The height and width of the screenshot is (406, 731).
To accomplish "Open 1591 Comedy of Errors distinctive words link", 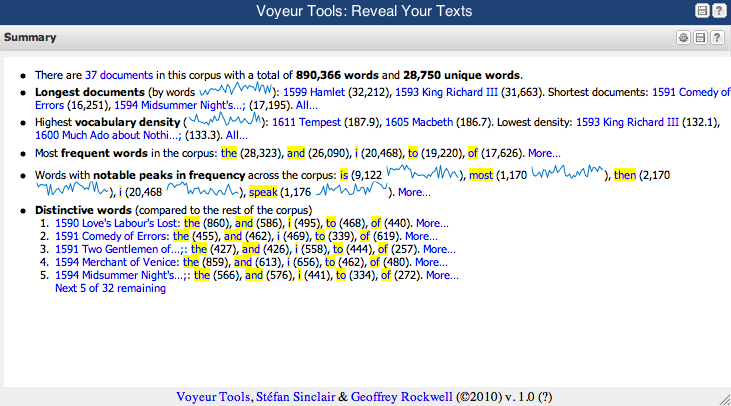I will coord(111,236).
